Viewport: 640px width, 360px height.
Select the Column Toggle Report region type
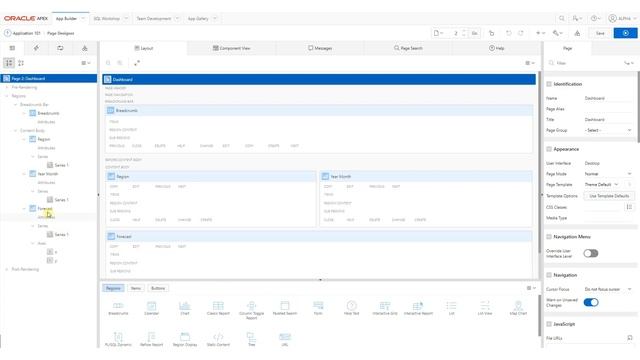tap(251, 310)
